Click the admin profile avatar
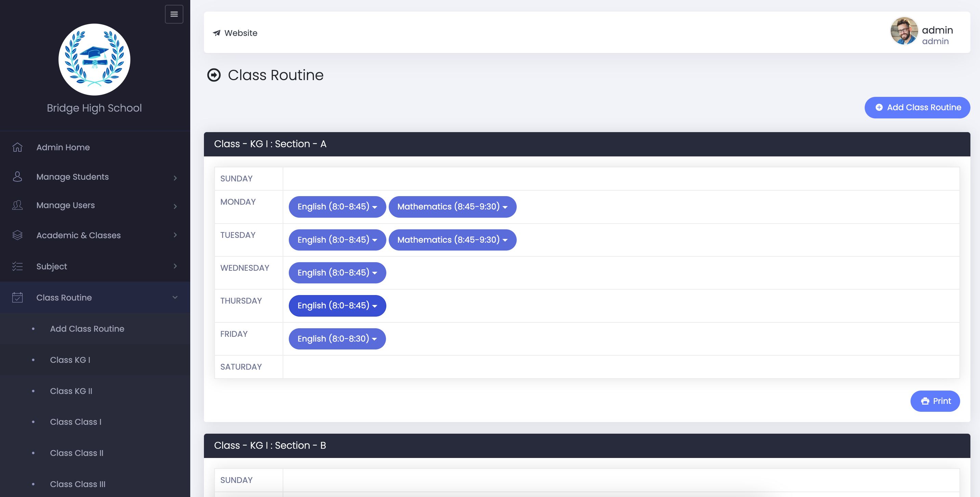Viewport: 980px width, 497px height. (x=904, y=31)
